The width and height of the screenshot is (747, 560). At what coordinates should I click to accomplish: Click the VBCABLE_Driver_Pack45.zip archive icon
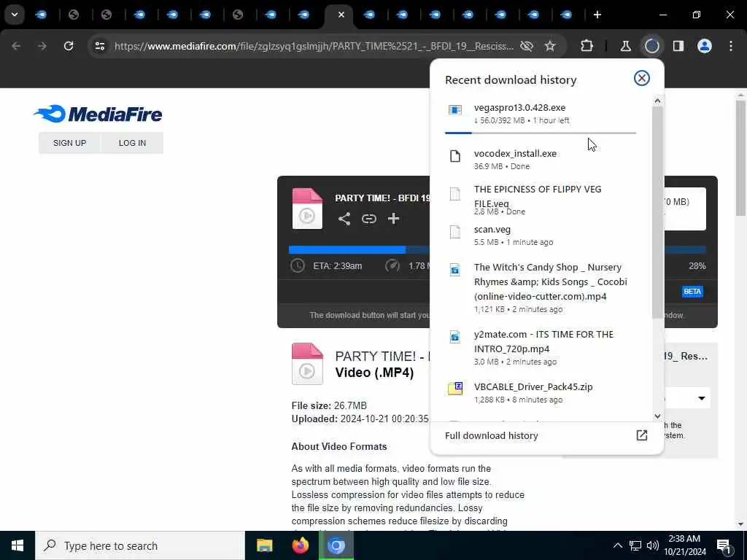pos(455,389)
